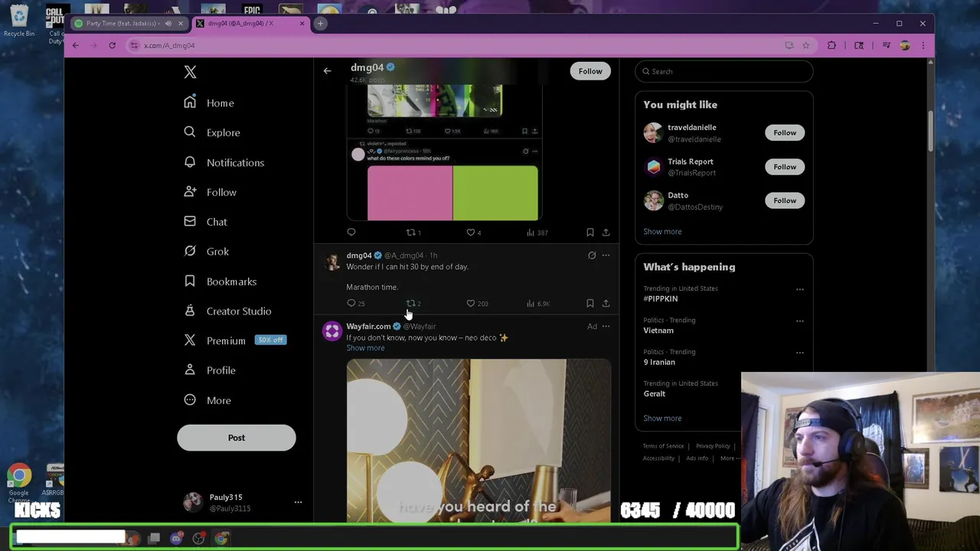
Task: Like the Marathon time post
Action: (471, 304)
